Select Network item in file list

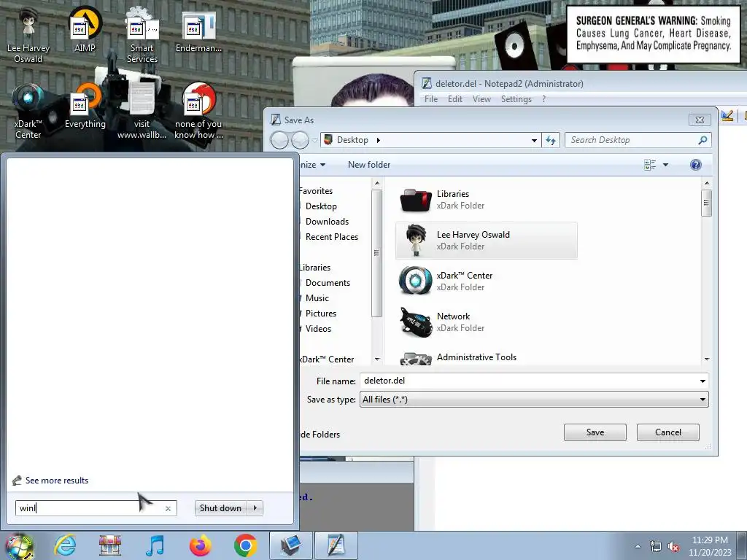click(486, 322)
